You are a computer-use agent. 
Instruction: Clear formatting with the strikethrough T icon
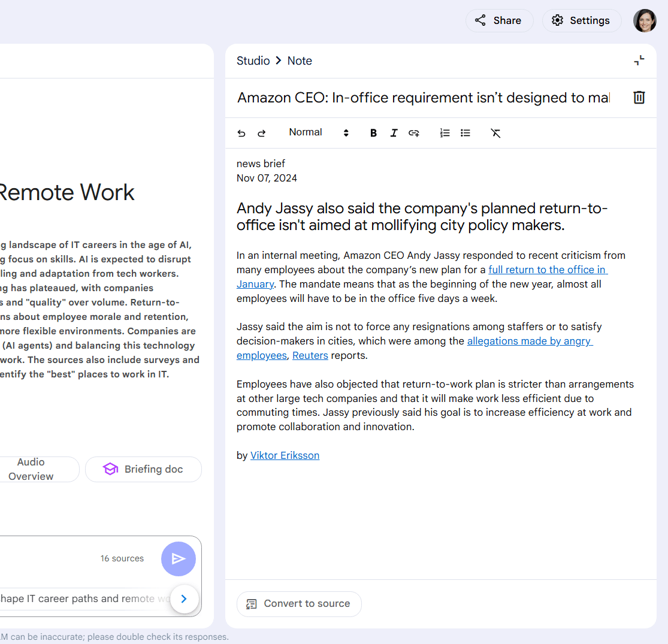(x=495, y=133)
